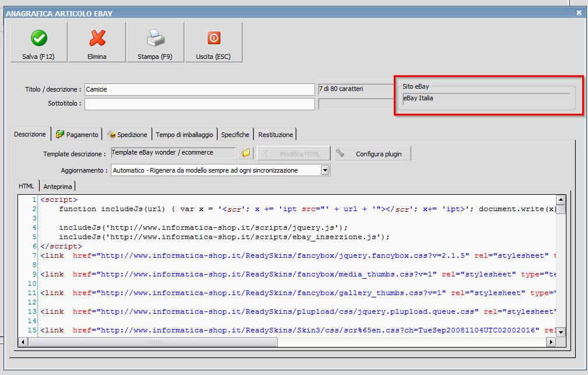The image size is (588, 375).
Task: Open the Aggiornamento dropdown list
Action: pyautogui.click(x=325, y=170)
